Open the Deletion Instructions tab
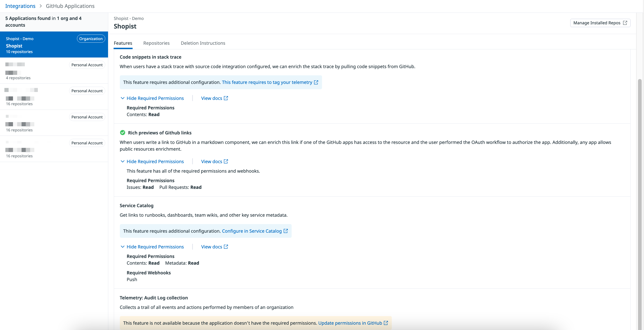644x330 pixels. (203, 43)
